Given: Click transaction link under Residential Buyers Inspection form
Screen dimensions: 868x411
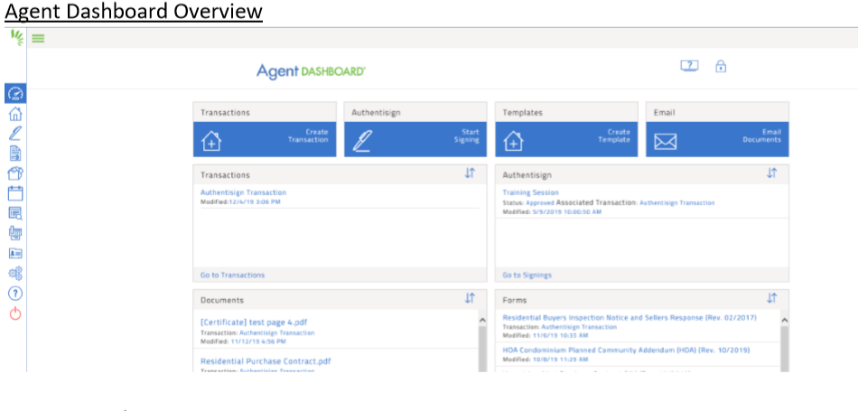Looking at the screenshot, I should (578, 327).
